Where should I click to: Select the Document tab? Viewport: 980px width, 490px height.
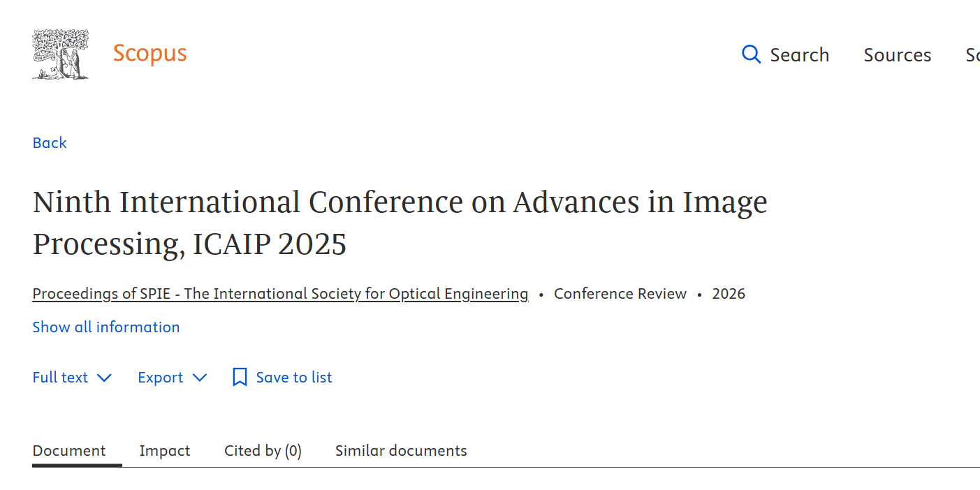click(x=69, y=451)
